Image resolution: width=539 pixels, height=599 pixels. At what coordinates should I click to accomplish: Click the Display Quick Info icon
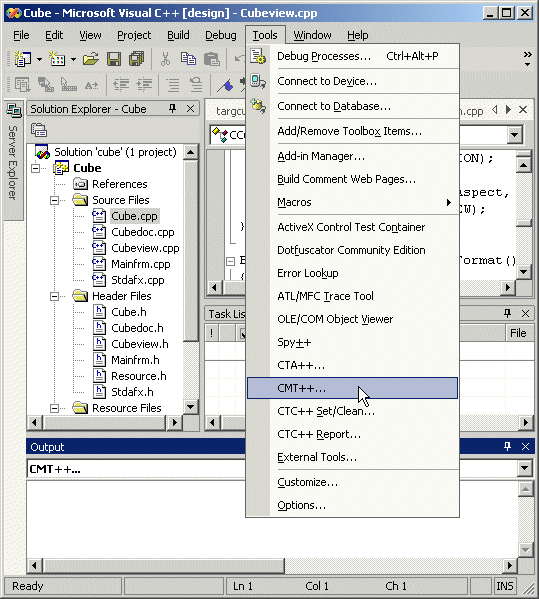[69, 84]
